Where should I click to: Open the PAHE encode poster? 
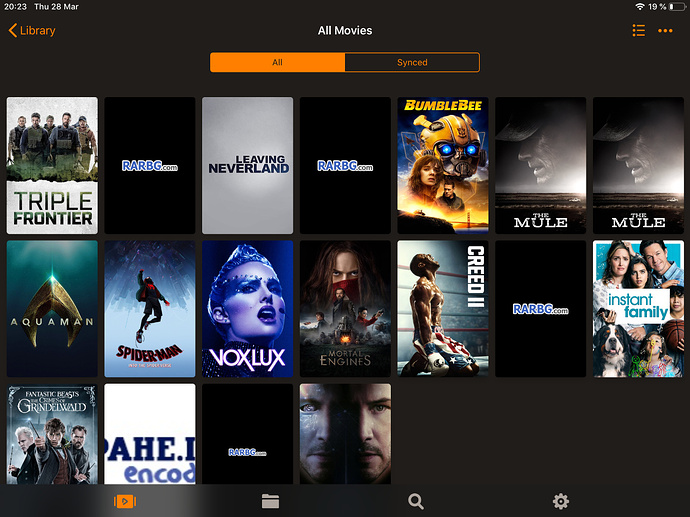coord(150,434)
